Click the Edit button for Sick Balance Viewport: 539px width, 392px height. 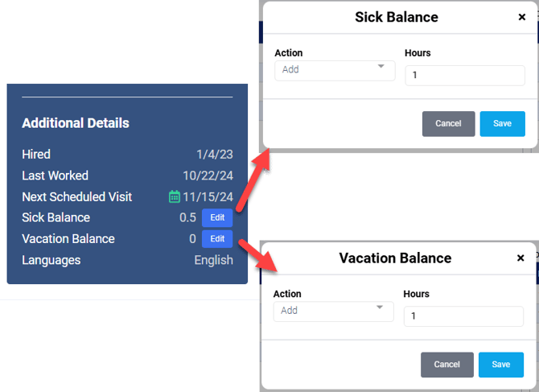(217, 217)
